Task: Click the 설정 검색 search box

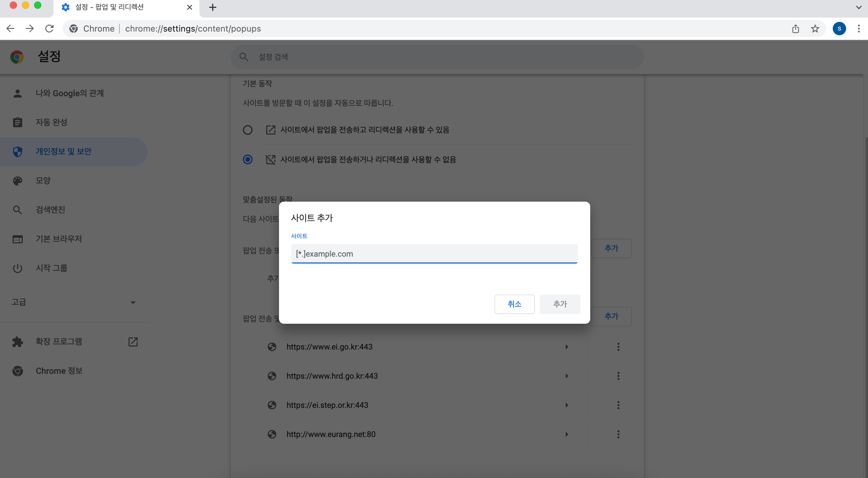Action: click(437, 57)
